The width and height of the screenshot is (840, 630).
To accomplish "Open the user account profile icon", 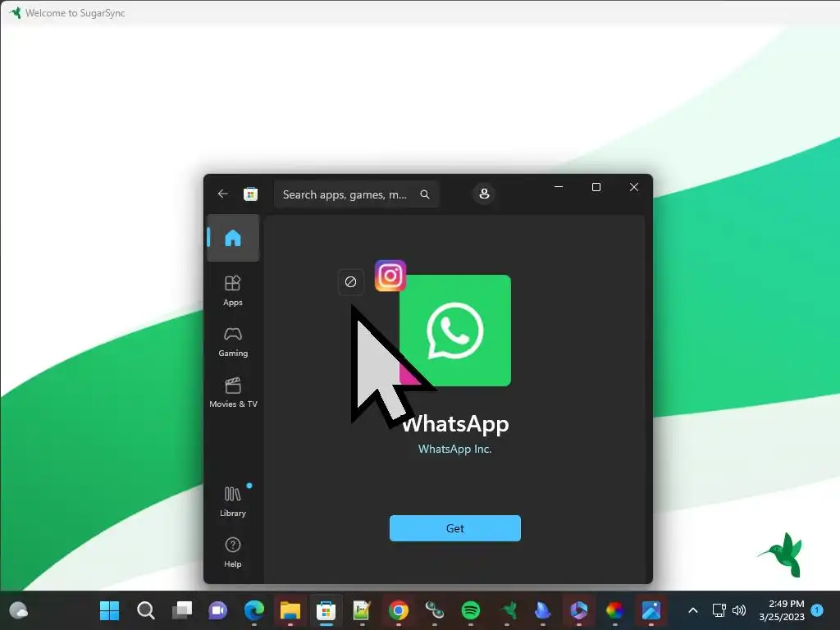I will 484,194.
